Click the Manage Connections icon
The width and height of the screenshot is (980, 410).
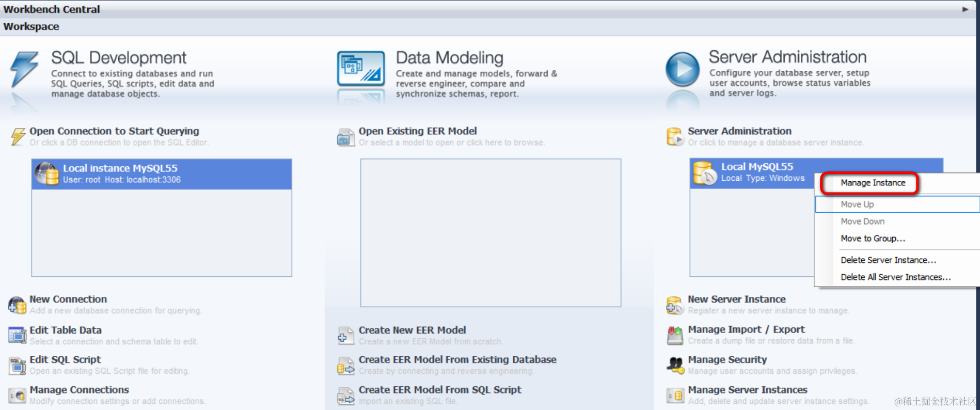[x=17, y=396]
